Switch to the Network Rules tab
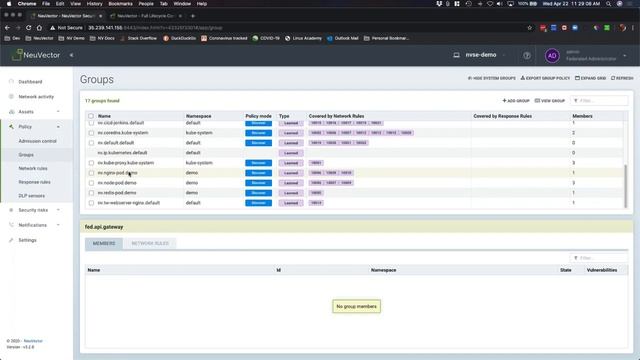The image size is (640, 360). pyautogui.click(x=150, y=244)
